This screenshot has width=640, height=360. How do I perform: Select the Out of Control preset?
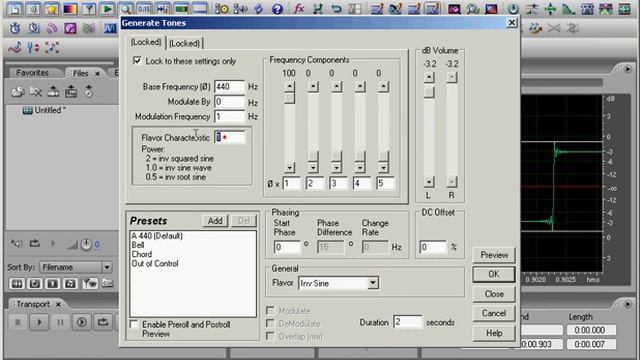155,264
